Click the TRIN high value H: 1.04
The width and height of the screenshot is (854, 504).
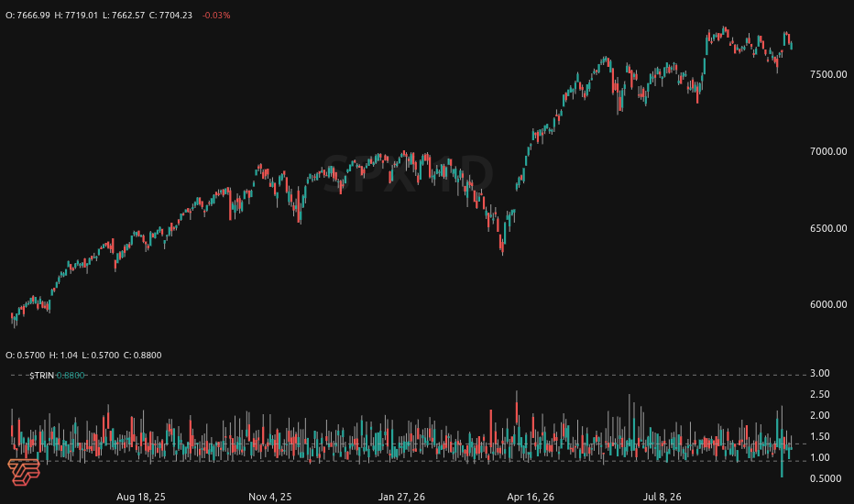pos(63,356)
